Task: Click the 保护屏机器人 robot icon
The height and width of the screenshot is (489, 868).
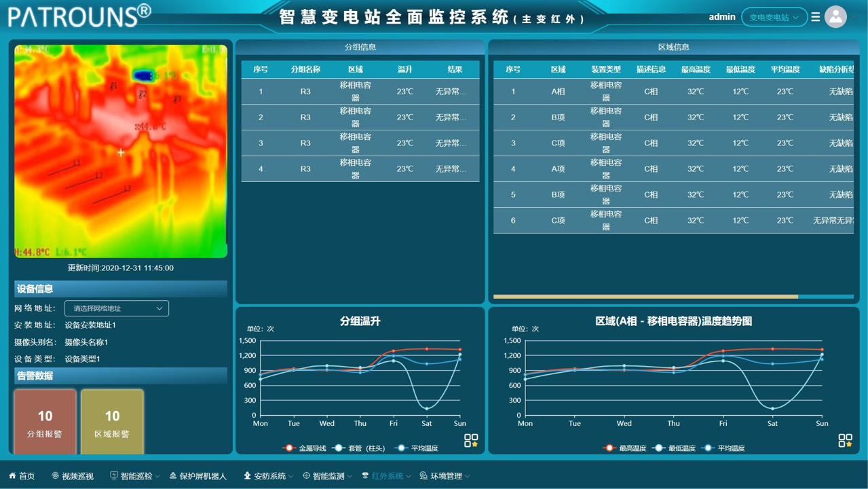Action: point(173,476)
